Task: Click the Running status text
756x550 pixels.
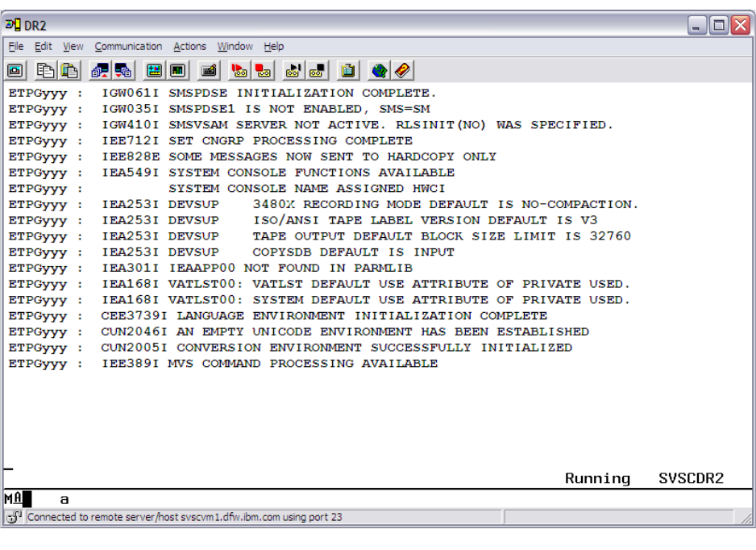Action: tap(597, 478)
